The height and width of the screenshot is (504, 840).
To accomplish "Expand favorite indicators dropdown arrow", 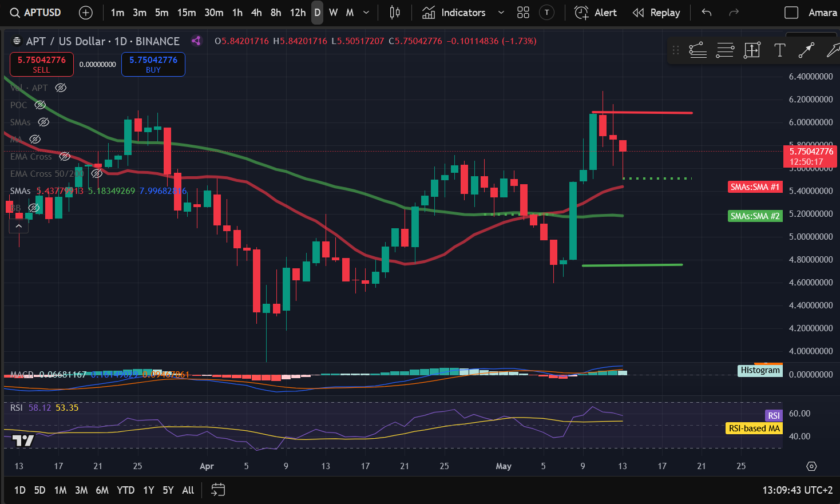I will [x=501, y=13].
